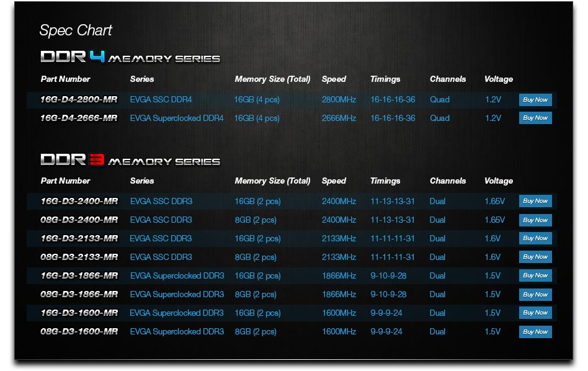Select part number 08G-D3-2133-MR
588x371 pixels.
coord(79,257)
